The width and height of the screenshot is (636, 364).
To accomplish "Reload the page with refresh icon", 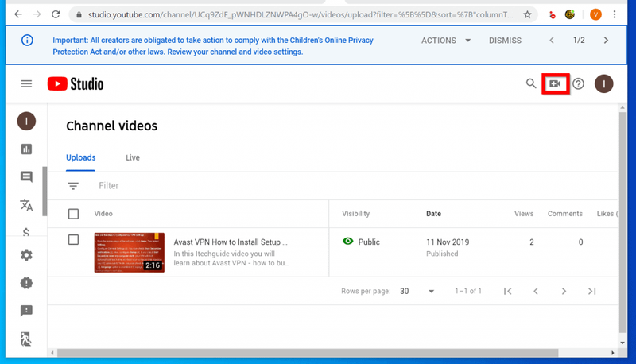I will [x=56, y=14].
